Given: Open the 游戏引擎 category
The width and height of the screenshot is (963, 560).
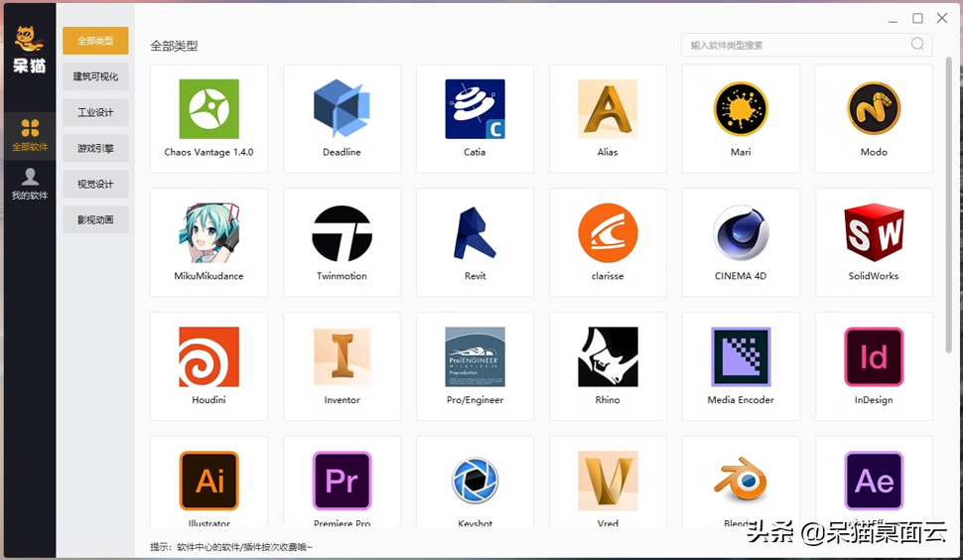Looking at the screenshot, I should pos(95,148).
